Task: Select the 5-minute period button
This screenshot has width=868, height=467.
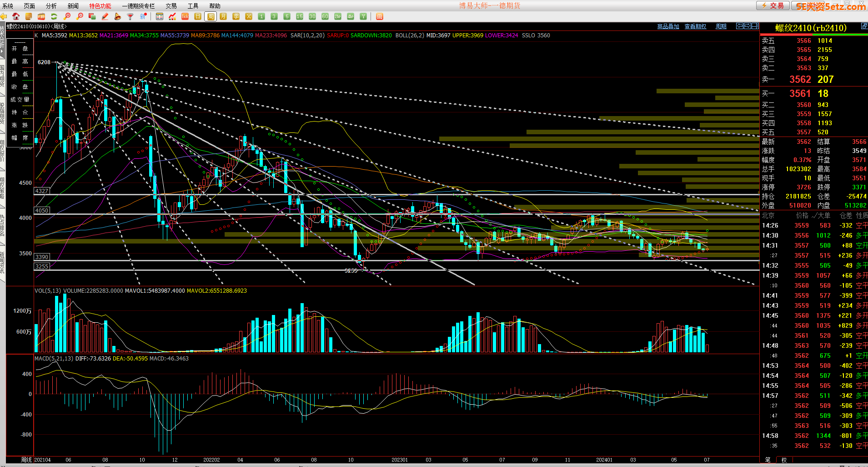Action: tap(287, 16)
